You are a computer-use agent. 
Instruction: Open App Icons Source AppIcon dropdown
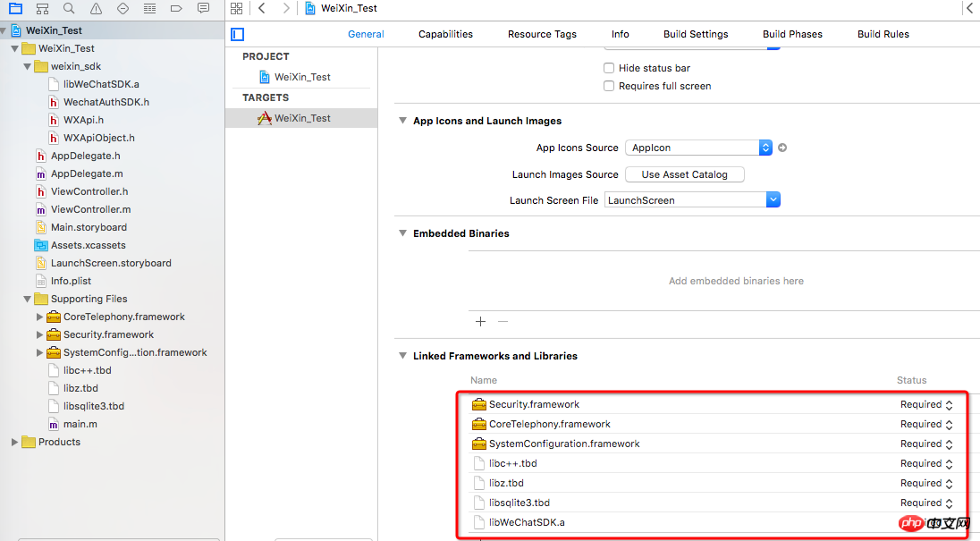pyautogui.click(x=698, y=148)
